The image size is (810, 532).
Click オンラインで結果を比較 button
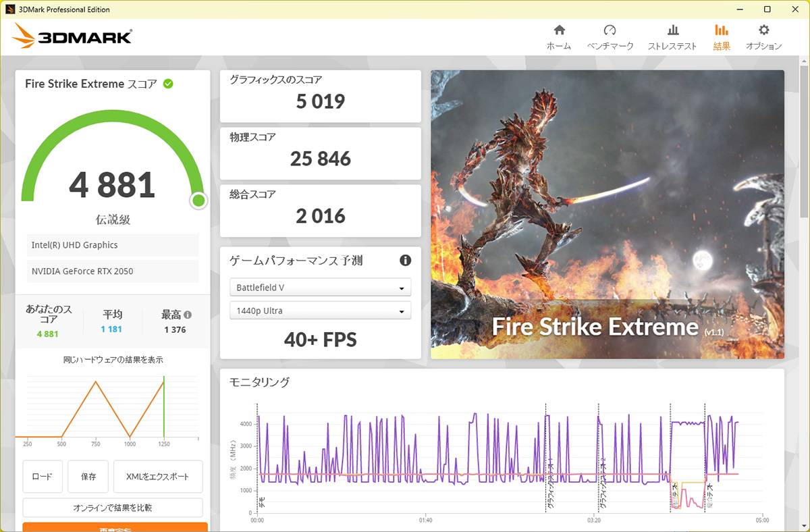(112, 508)
